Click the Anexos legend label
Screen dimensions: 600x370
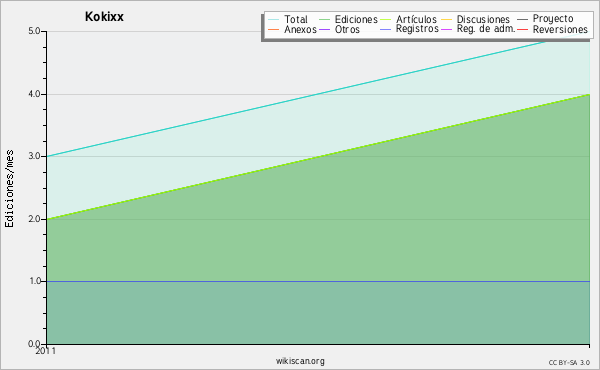[300, 29]
